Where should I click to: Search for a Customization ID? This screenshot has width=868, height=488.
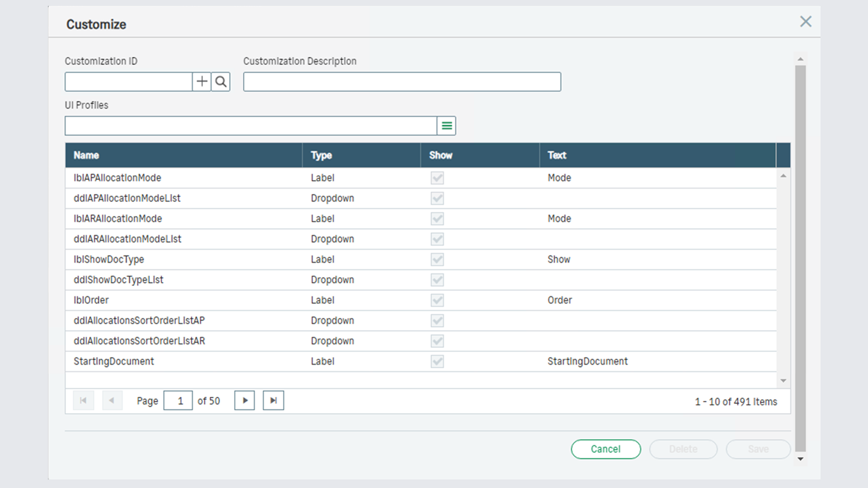[221, 82]
